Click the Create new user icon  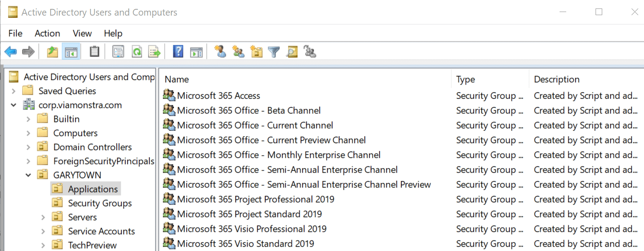[220, 52]
